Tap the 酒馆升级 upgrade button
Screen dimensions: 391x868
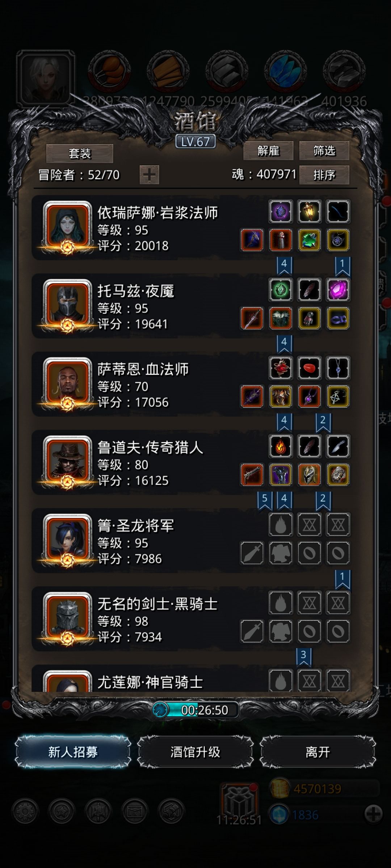(195, 752)
